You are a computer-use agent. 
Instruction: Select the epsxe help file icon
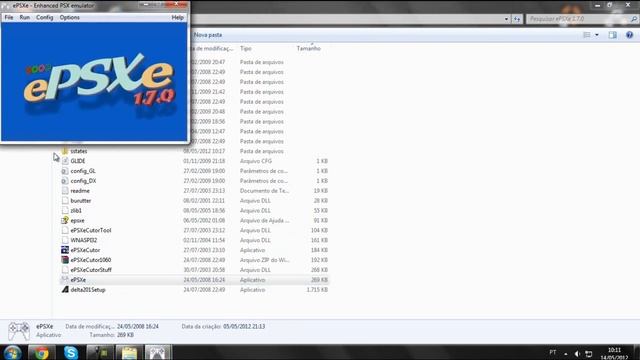click(x=65, y=220)
